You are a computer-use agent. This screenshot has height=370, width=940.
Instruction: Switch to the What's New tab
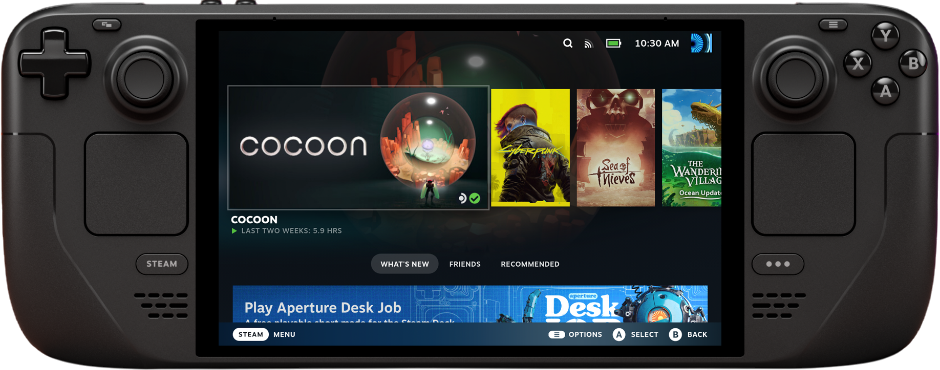(405, 264)
